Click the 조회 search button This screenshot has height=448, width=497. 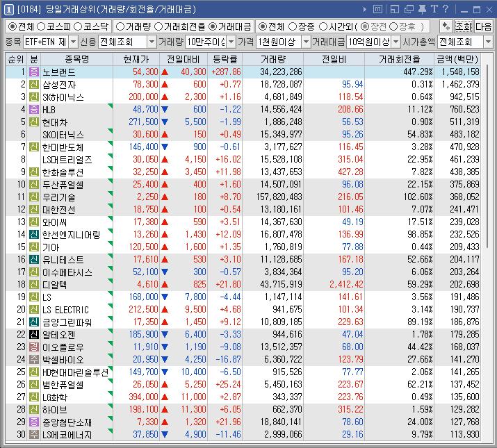click(x=464, y=26)
